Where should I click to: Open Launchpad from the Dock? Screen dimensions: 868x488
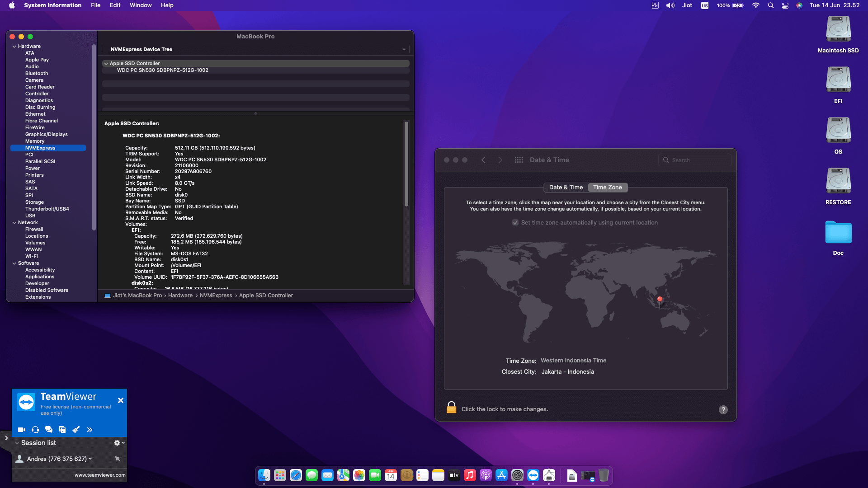coord(280,475)
